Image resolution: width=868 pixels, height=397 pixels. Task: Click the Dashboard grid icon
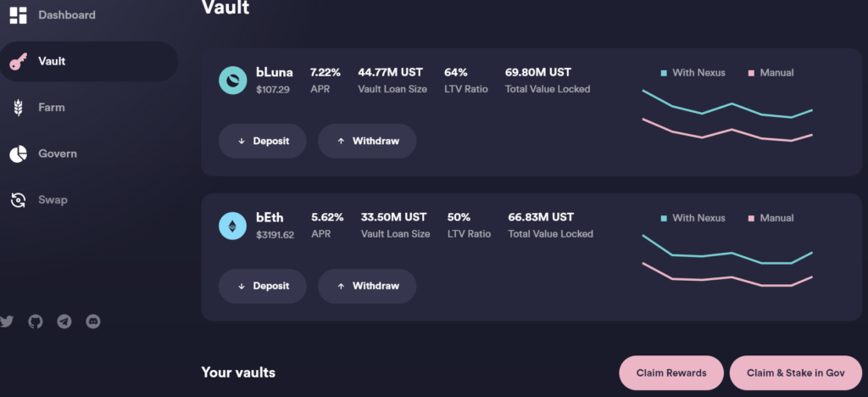pyautogui.click(x=17, y=15)
